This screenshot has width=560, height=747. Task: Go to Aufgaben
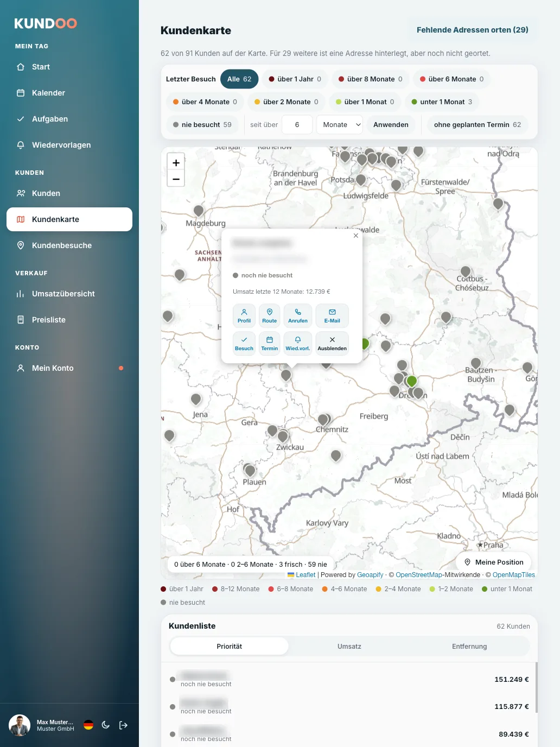(x=69, y=119)
